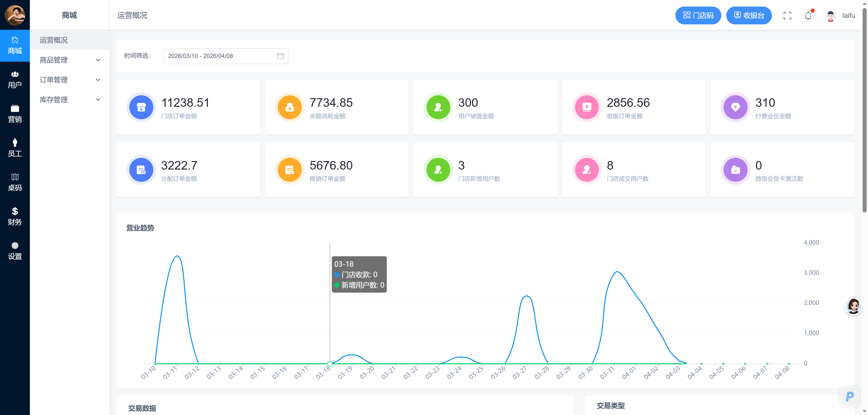This screenshot has height=415, width=868.
Task: Open the notification bell
Action: (808, 16)
